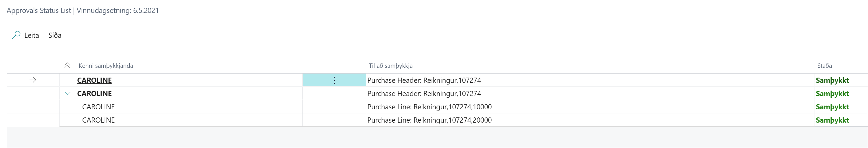The image size is (868, 148).
Task: Open the Síða menu
Action: 55,35
